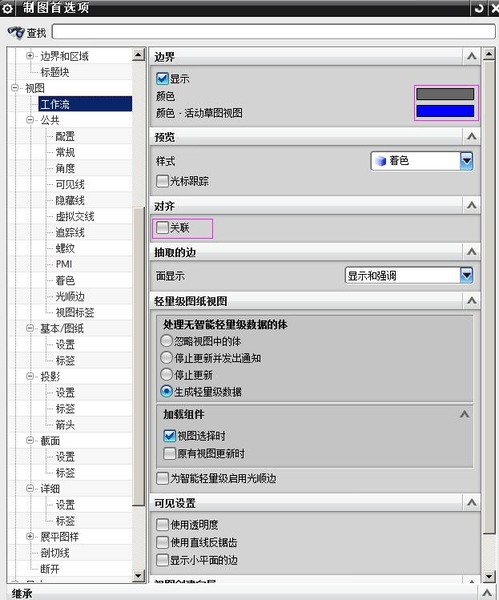Click the binoculars find icon
Viewport: 499px width, 600px height.
[x=16, y=32]
